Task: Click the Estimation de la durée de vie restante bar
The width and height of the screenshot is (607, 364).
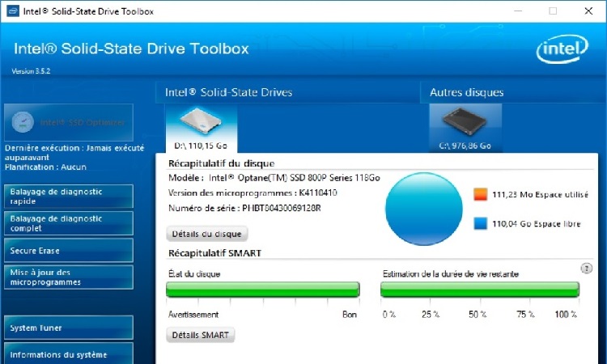Action: [480, 290]
